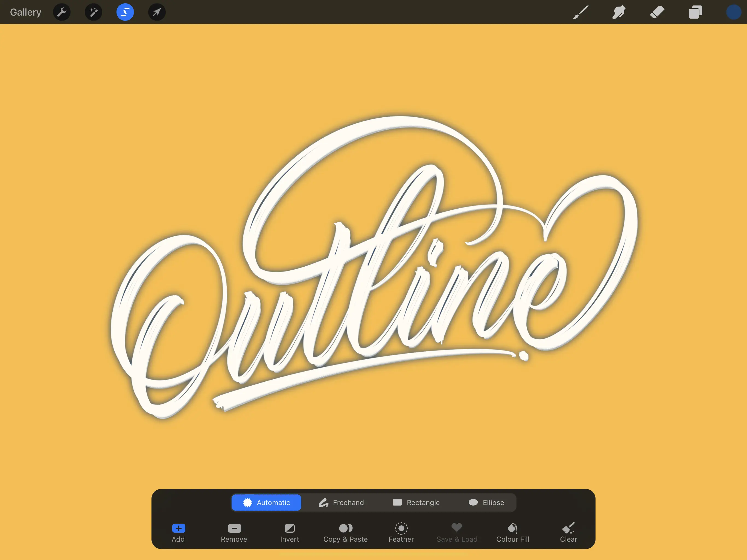Open the Actions wrench menu
Screen dimensions: 747x560
click(x=62, y=12)
